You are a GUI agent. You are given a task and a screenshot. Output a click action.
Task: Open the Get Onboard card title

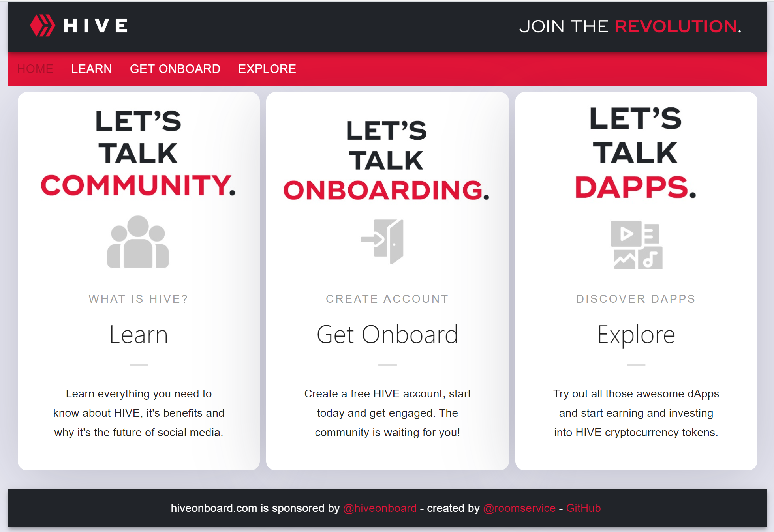(387, 335)
